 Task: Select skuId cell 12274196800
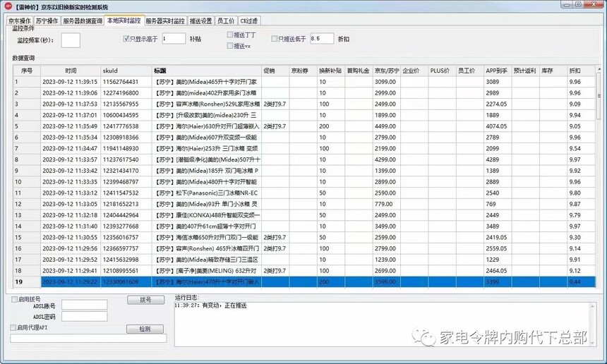(126, 93)
